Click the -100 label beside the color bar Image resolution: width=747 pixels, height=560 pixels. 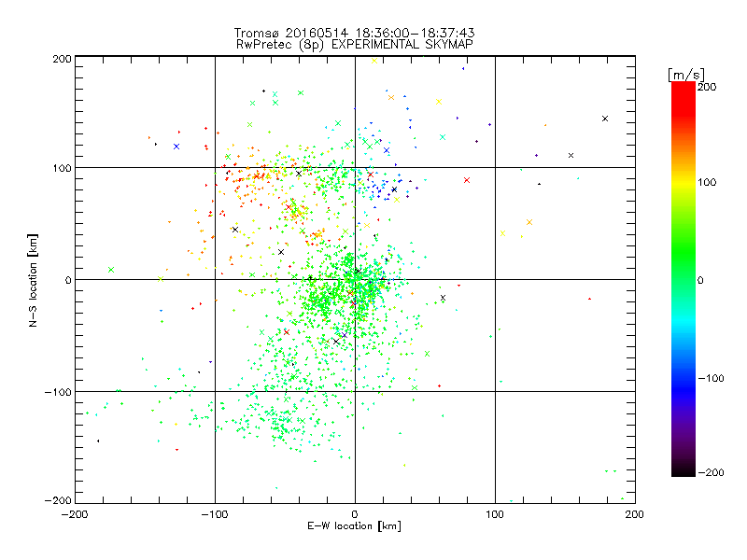tap(711, 378)
